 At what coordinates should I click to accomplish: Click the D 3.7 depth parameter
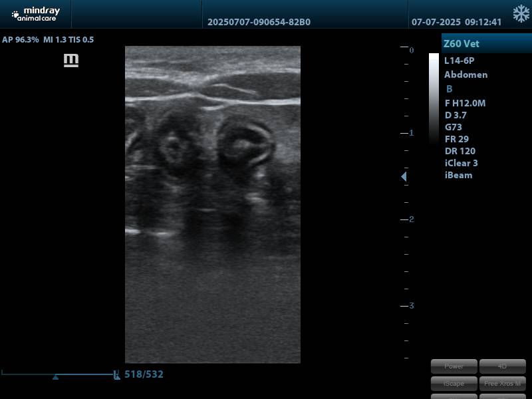point(457,115)
